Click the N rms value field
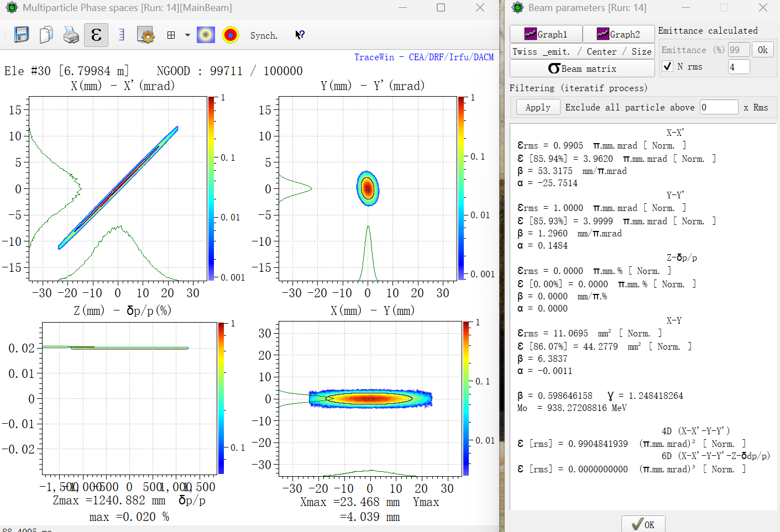This screenshot has height=532, width=780. click(x=739, y=67)
